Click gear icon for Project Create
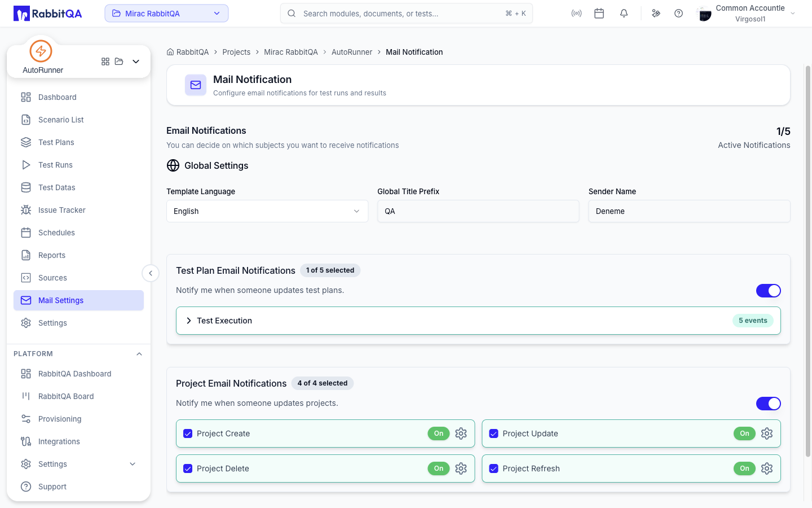812x508 pixels. [x=461, y=433]
